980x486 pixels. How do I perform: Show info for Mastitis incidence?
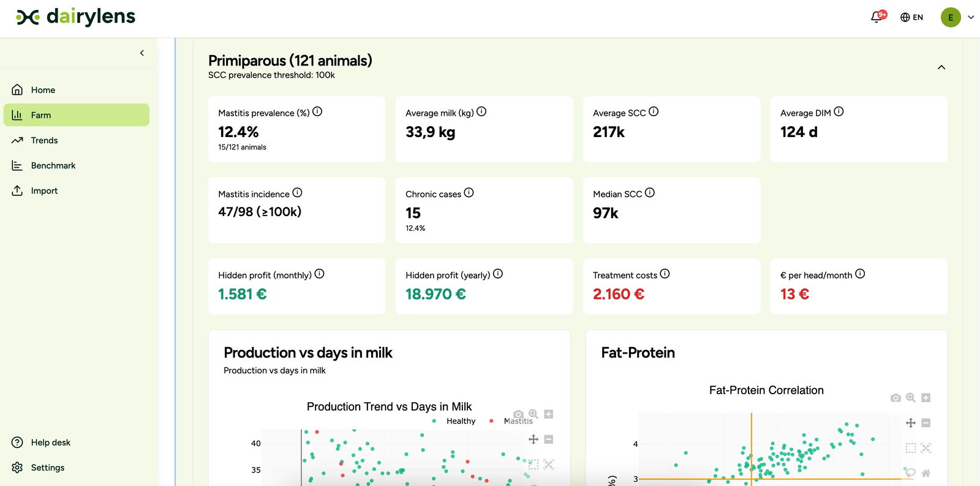coord(297,192)
